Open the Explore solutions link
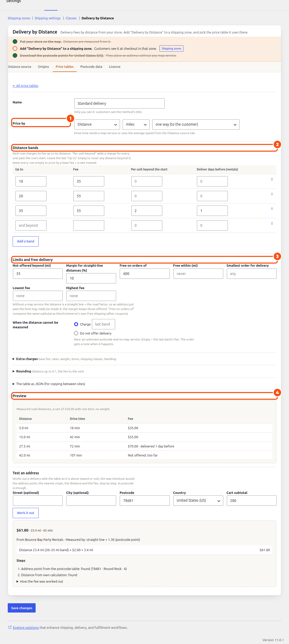The width and height of the screenshot is (289, 644). (26, 628)
